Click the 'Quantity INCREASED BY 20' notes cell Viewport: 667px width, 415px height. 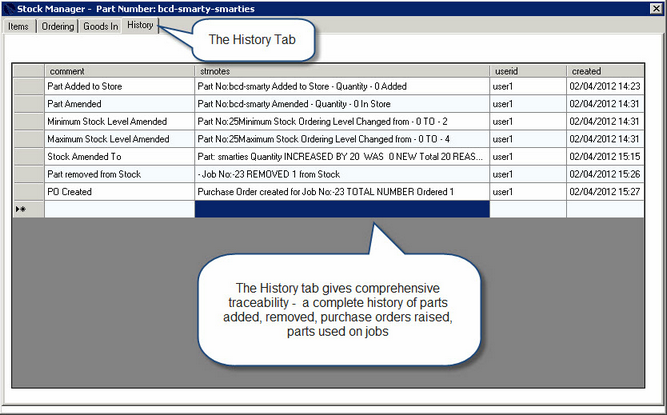pyautogui.click(x=342, y=156)
